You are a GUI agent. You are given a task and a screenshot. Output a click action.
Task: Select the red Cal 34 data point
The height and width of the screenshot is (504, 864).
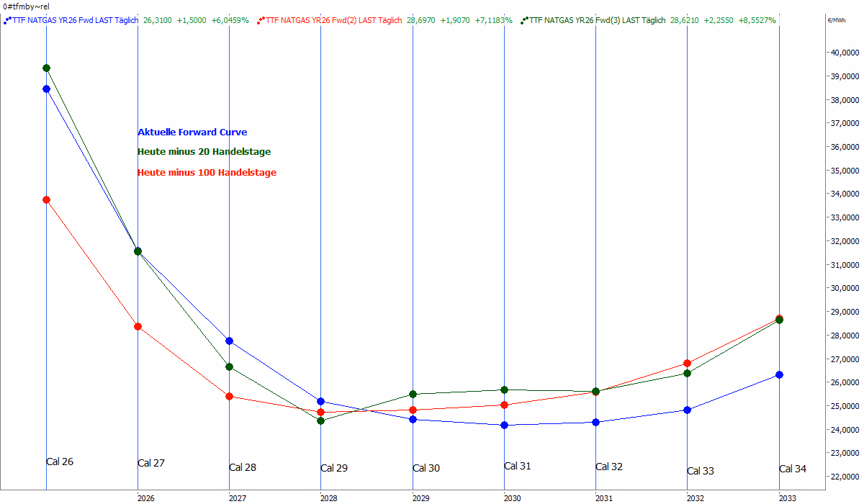click(x=779, y=318)
